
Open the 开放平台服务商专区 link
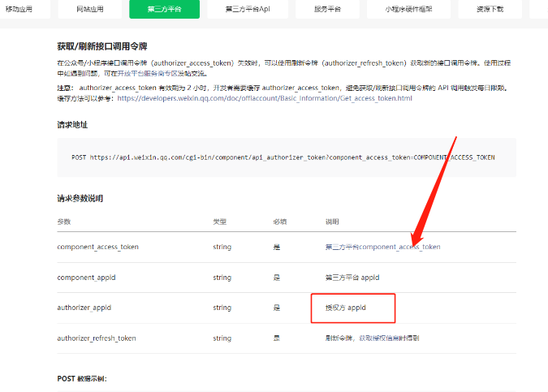[x=148, y=74]
